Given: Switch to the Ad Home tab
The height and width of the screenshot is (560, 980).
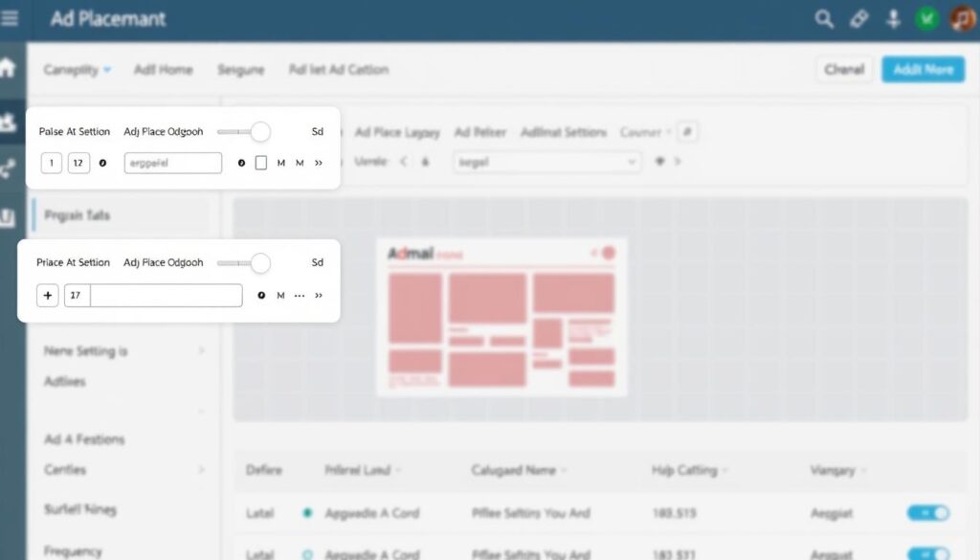Looking at the screenshot, I should tap(163, 69).
